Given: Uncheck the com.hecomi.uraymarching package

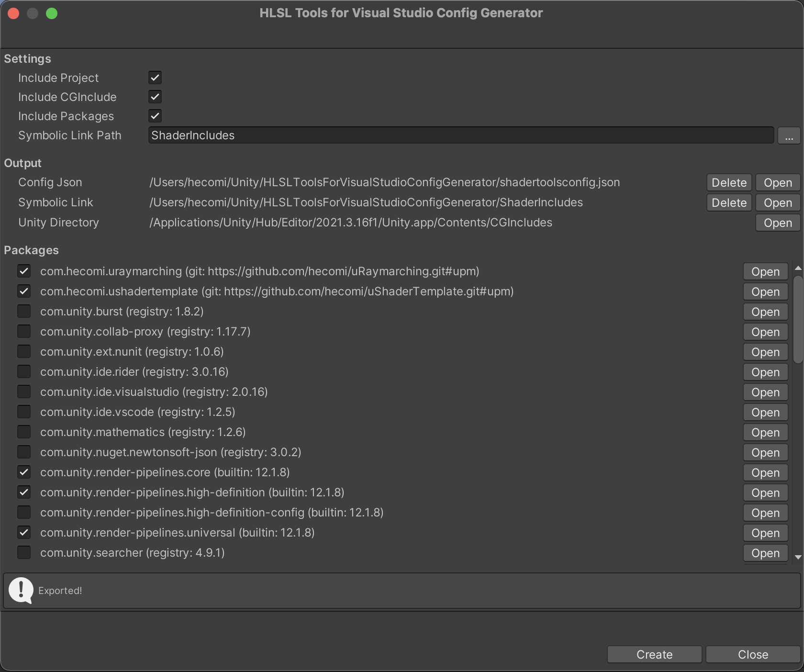Looking at the screenshot, I should pyautogui.click(x=24, y=271).
